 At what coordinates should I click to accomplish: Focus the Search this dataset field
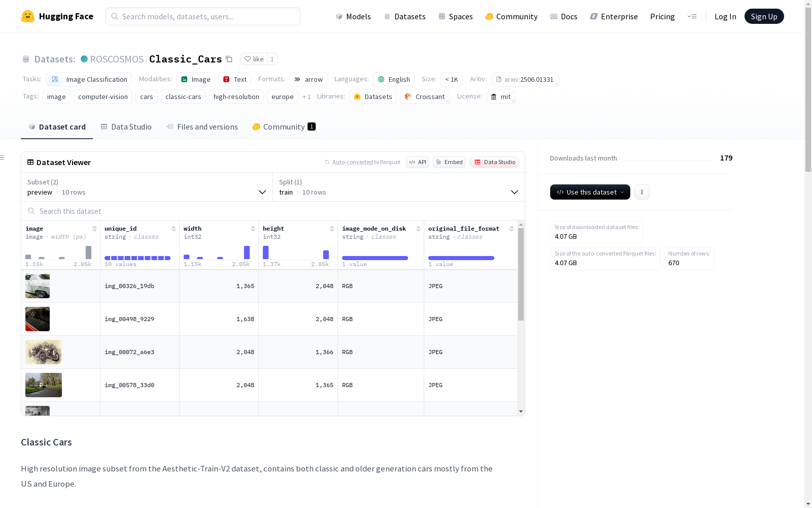click(x=273, y=211)
